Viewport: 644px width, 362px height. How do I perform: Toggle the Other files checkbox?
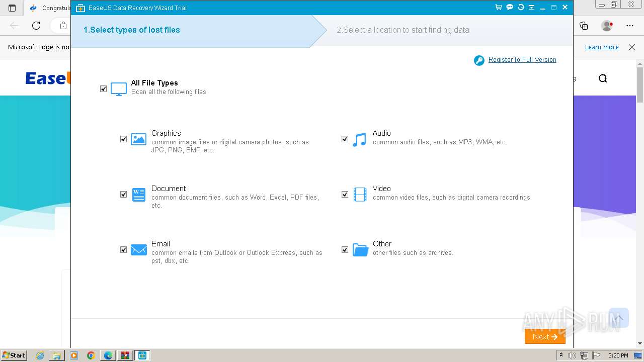tap(345, 250)
